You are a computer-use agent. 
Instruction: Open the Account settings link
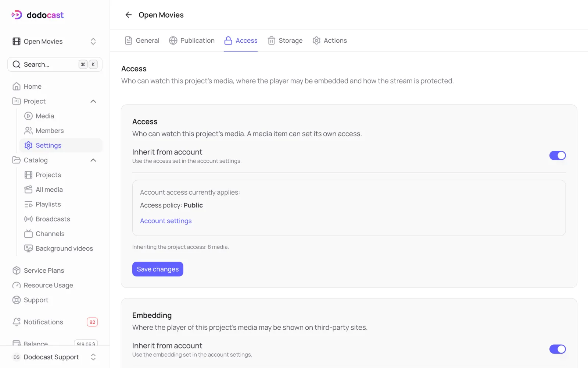pyautogui.click(x=166, y=221)
